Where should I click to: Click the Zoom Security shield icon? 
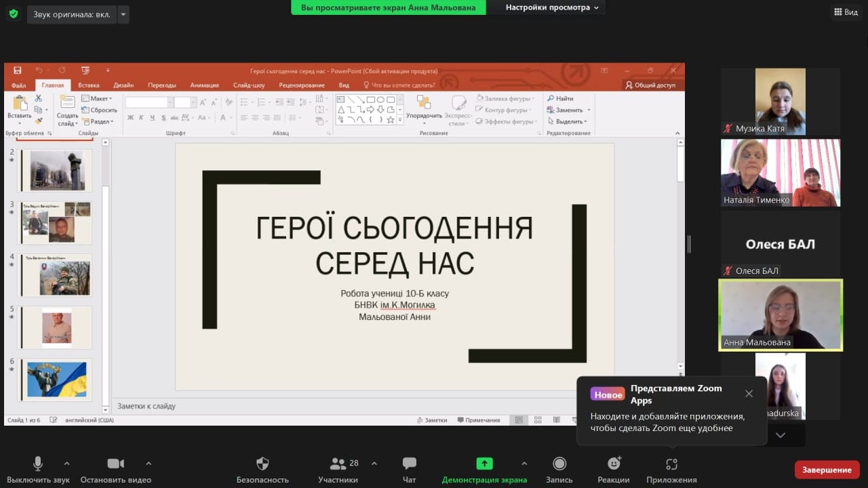pos(262,464)
